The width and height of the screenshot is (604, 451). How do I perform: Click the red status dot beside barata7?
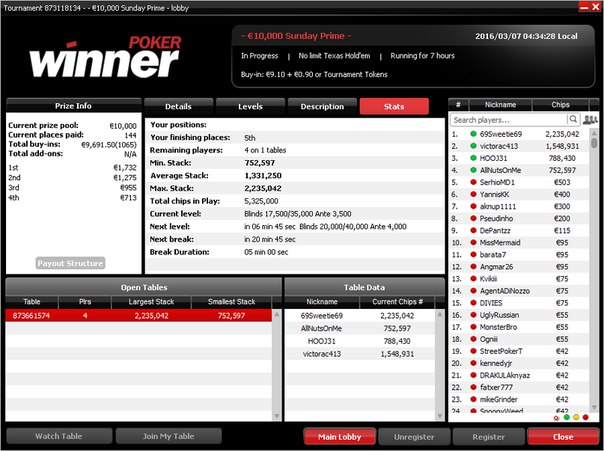pos(473,255)
